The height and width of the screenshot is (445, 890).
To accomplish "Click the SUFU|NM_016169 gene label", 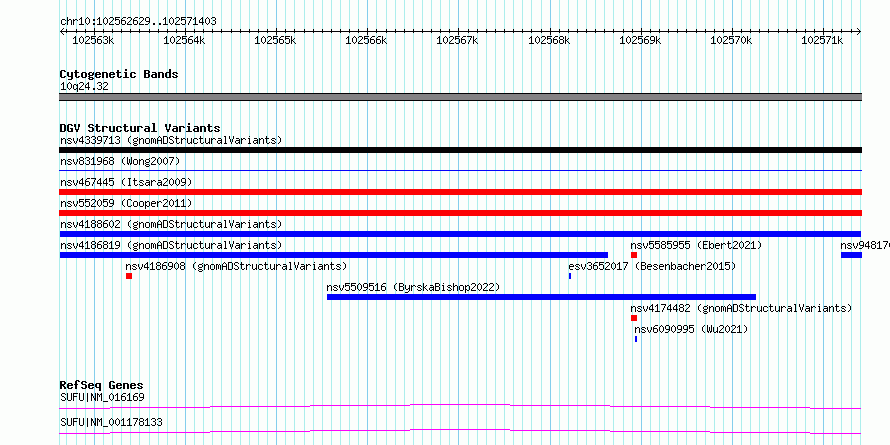I will 102,397.
